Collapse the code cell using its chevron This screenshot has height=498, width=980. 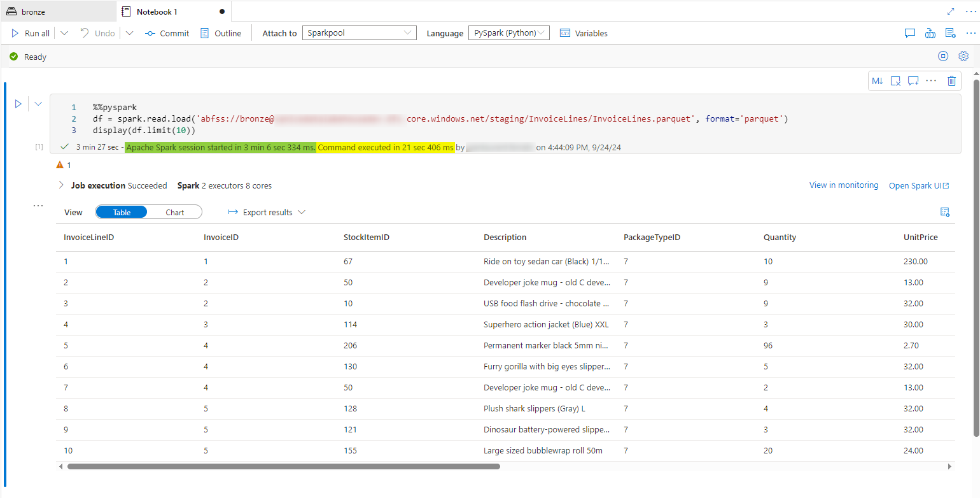click(x=38, y=104)
